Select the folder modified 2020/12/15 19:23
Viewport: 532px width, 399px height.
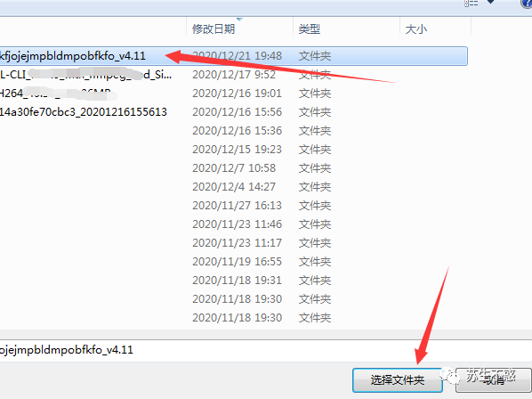coord(233,150)
